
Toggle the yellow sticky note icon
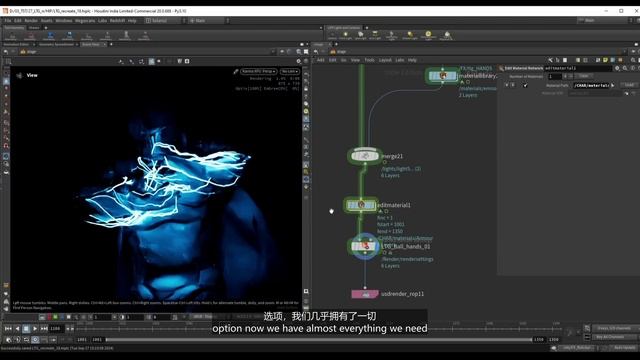pyautogui.click(x=605, y=60)
